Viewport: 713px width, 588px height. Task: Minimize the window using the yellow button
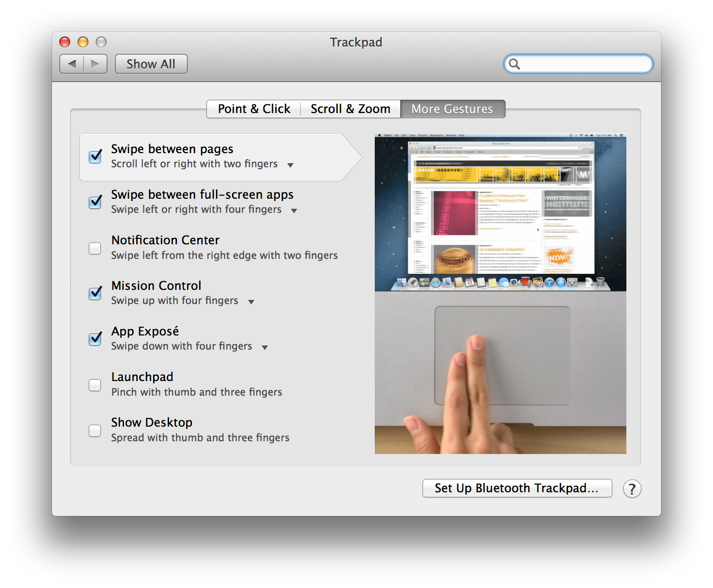tap(83, 42)
